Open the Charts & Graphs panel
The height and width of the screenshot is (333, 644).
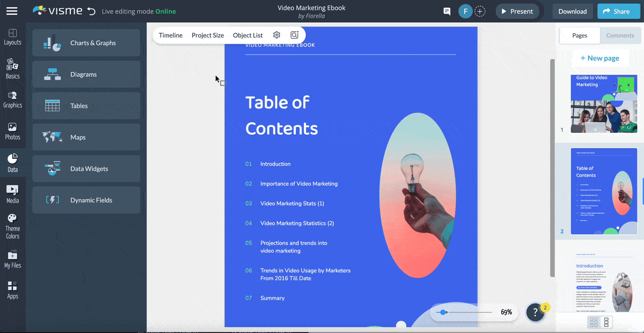pos(86,43)
